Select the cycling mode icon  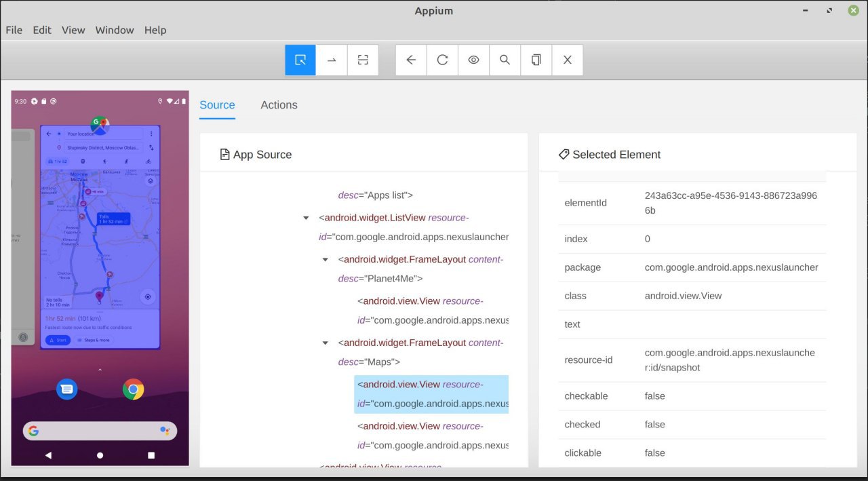pyautogui.click(x=148, y=161)
